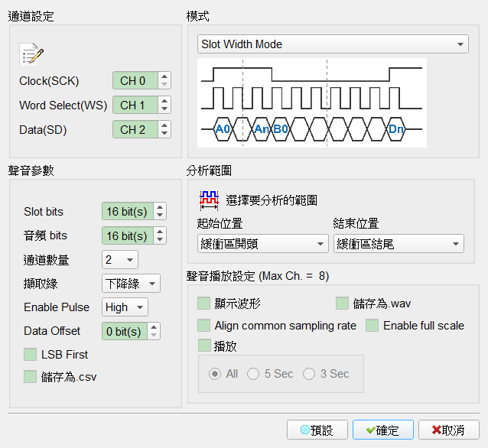488x448 pixels.
Task: Decrease Data(SD) channel value
Action: [x=164, y=133]
